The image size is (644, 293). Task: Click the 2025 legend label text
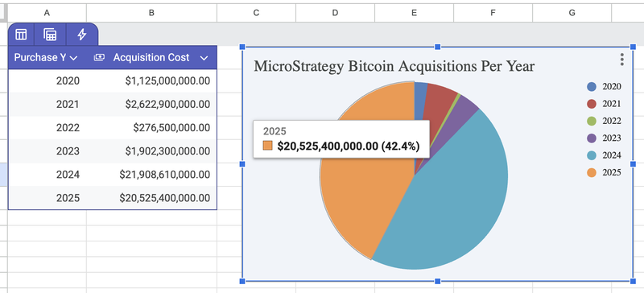click(x=612, y=172)
